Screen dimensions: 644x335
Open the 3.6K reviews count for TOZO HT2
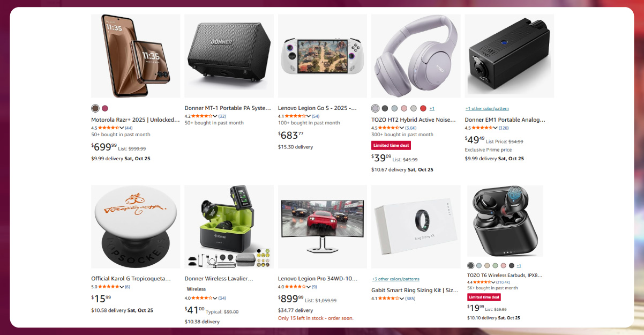pyautogui.click(x=410, y=128)
